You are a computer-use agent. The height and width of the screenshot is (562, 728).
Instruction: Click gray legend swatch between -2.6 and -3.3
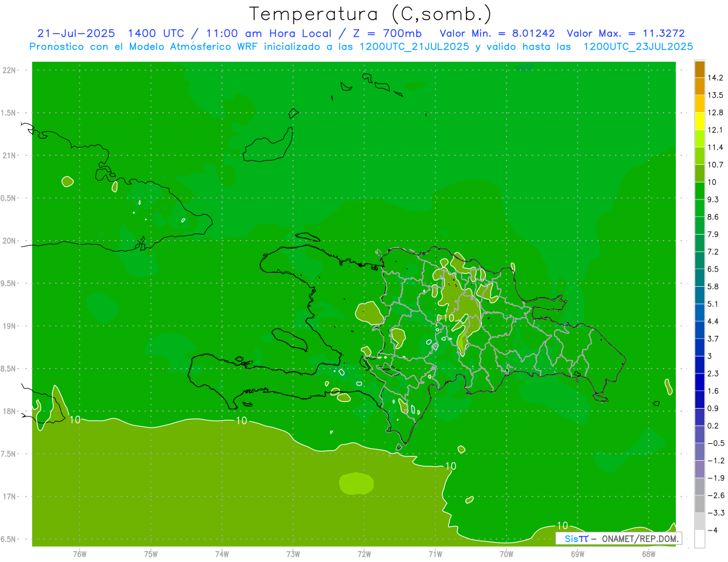pos(699,504)
